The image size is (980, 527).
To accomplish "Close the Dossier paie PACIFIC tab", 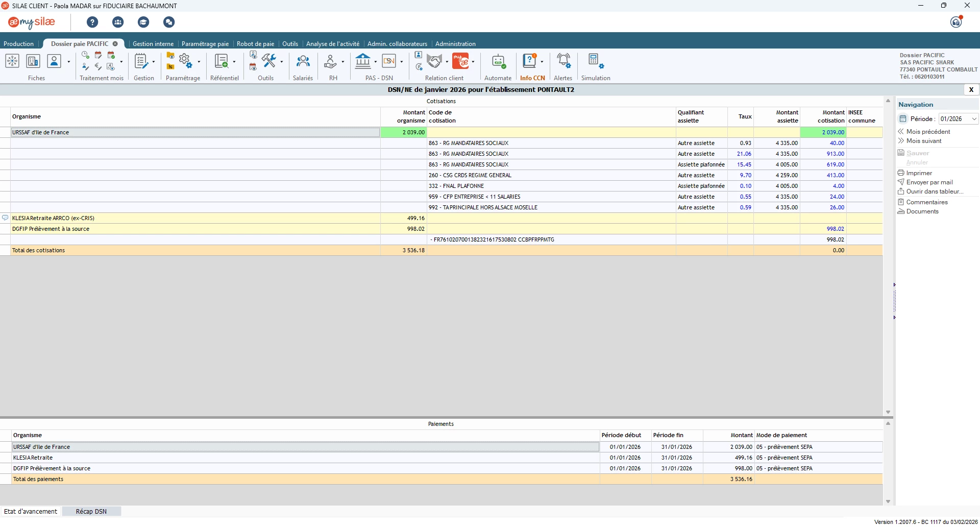I will tap(115, 44).
